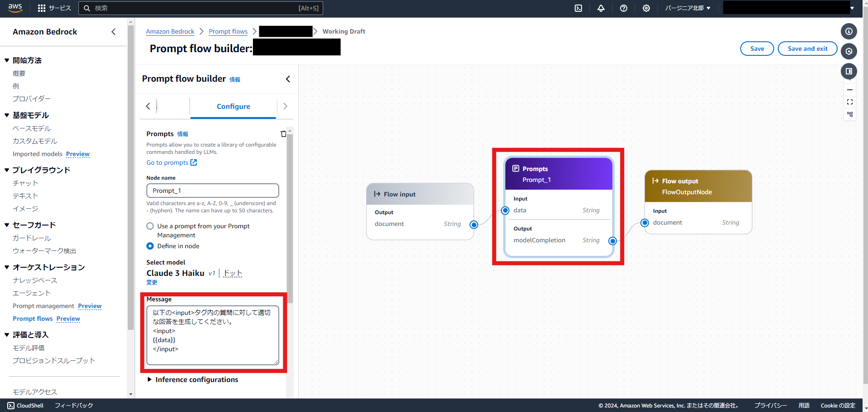Click the Save and exit button
Viewport: 868px width, 412px height.
coord(808,49)
